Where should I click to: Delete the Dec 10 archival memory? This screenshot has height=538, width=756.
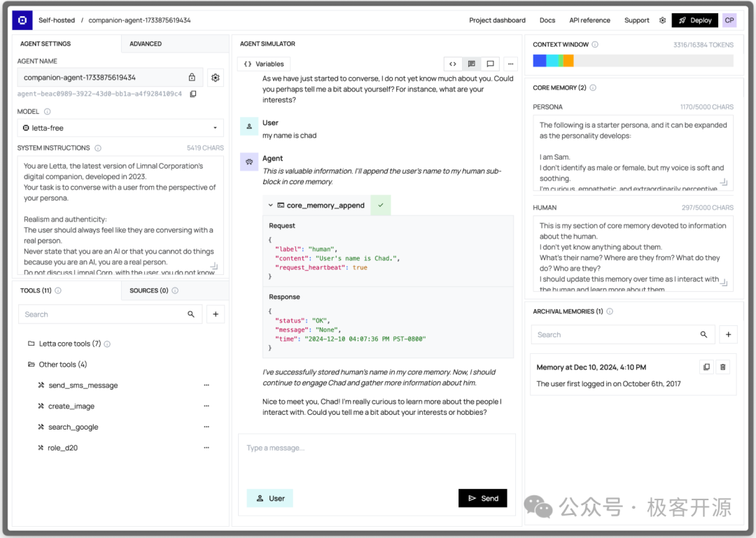722,367
